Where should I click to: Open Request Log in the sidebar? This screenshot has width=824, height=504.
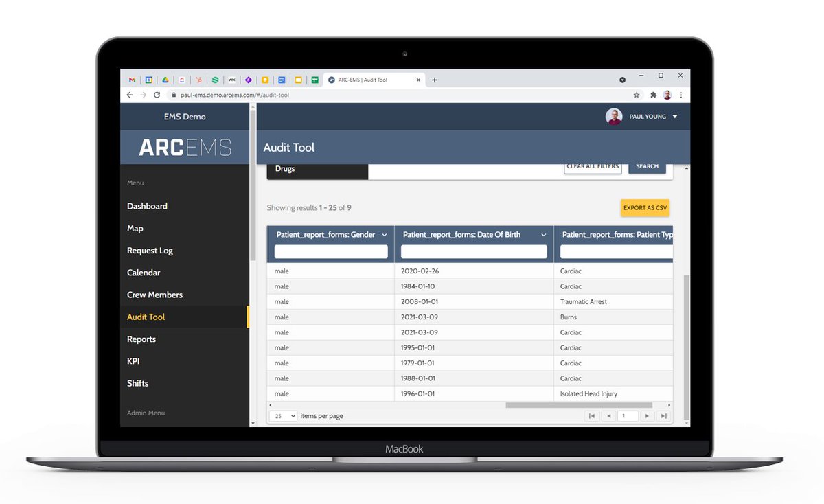150,251
